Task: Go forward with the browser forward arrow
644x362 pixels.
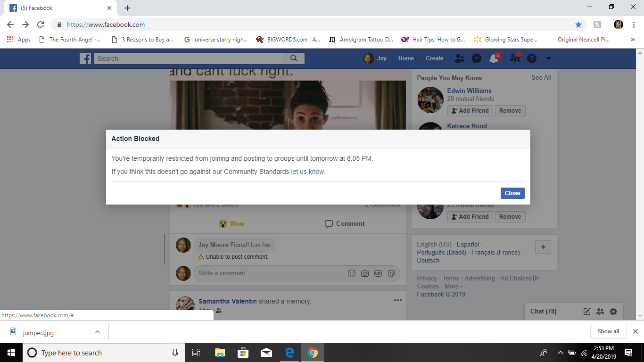Action: 25,25
